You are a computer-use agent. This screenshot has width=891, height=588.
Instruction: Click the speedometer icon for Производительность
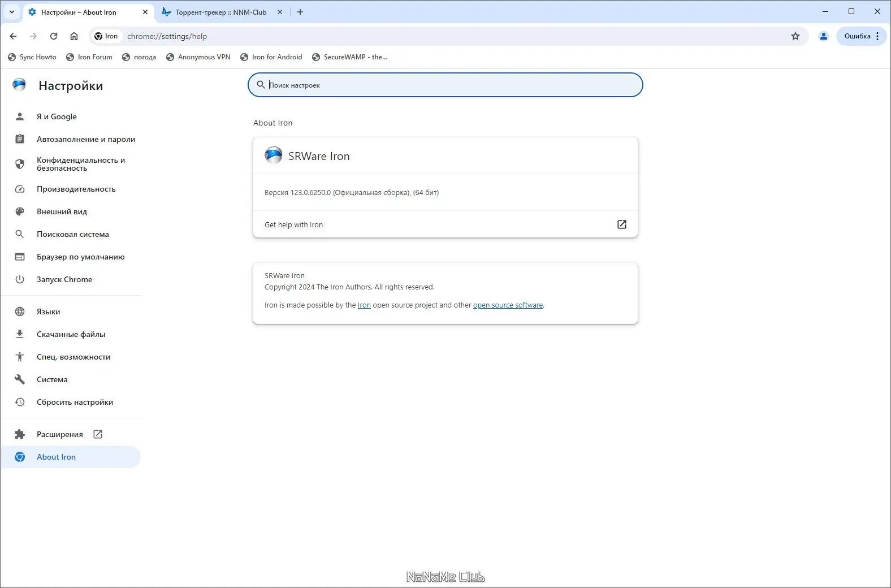point(20,189)
